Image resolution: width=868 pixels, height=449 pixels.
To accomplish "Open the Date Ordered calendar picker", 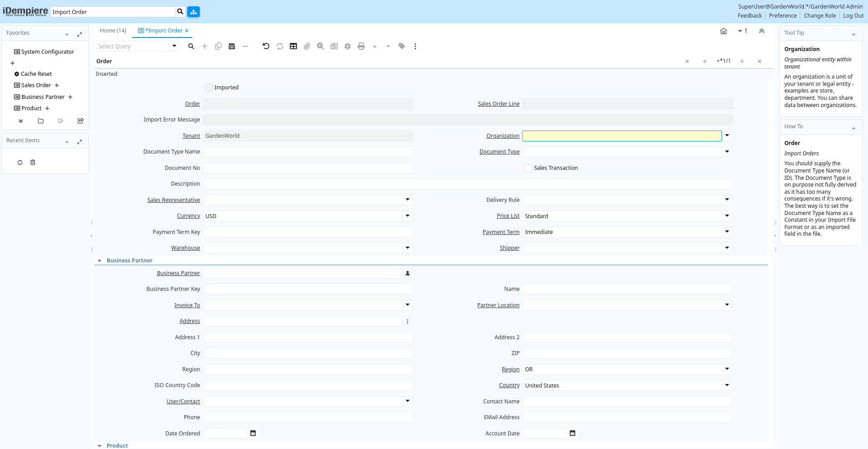I will (253, 433).
